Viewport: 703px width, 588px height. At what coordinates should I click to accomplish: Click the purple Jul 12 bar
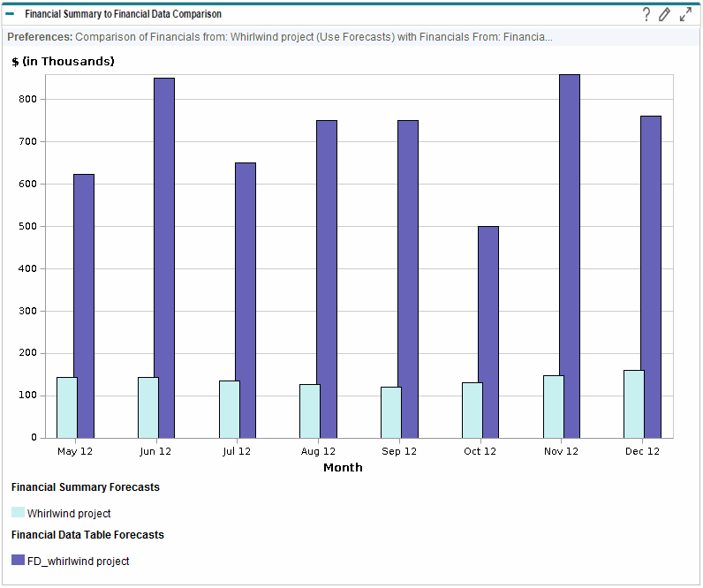246,300
